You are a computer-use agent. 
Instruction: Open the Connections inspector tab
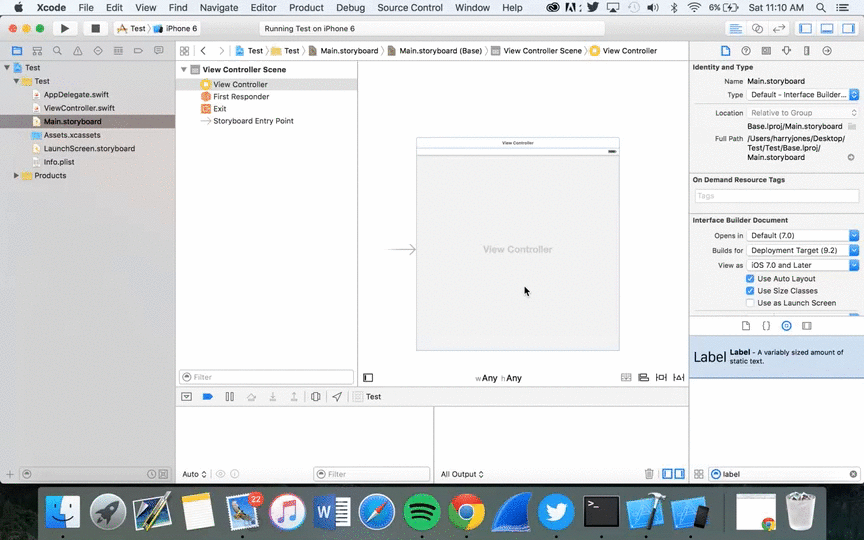tap(827, 51)
